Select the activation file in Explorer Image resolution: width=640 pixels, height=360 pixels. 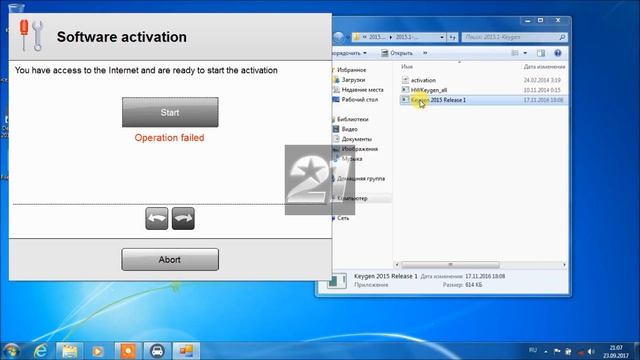tap(423, 80)
